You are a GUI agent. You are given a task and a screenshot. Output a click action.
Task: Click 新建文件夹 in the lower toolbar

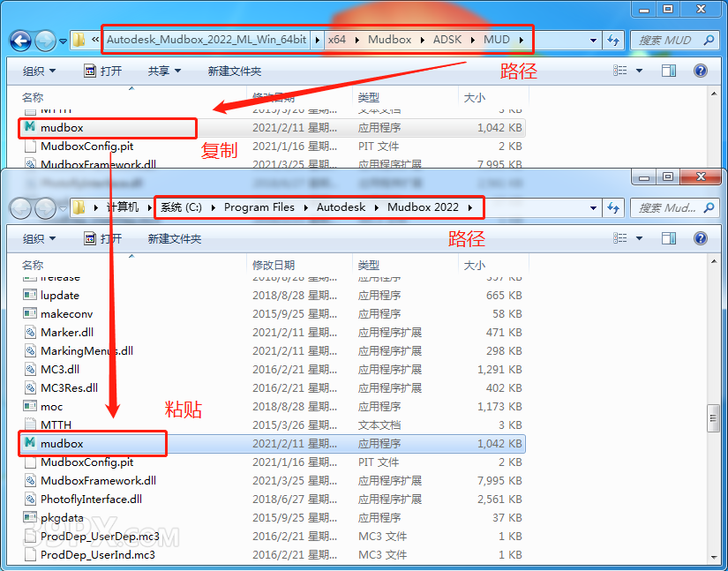coord(174,238)
